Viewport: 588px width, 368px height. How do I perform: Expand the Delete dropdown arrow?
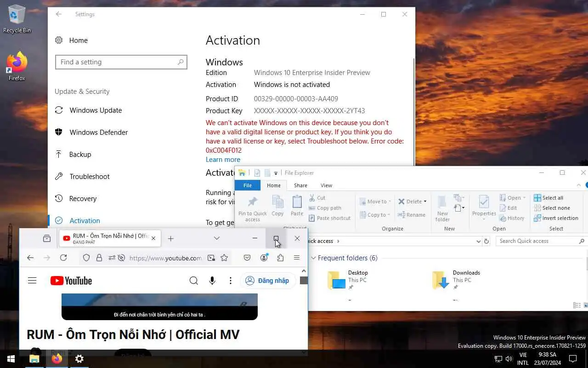click(425, 201)
